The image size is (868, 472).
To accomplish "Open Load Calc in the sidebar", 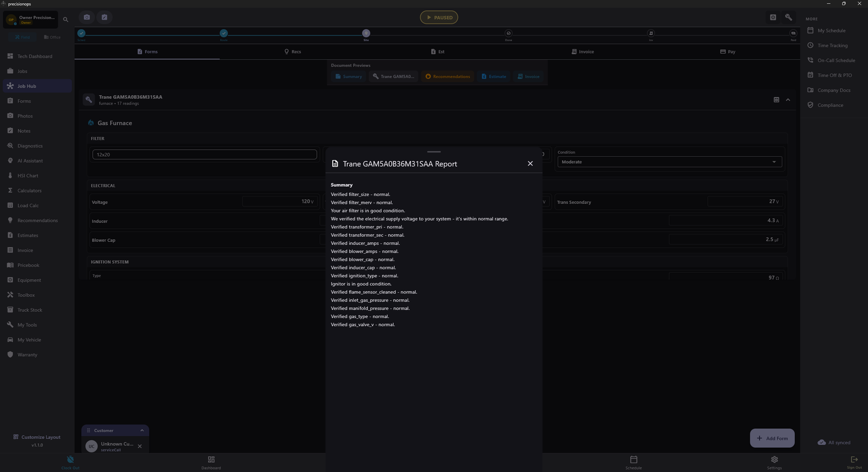I will pyautogui.click(x=37, y=206).
